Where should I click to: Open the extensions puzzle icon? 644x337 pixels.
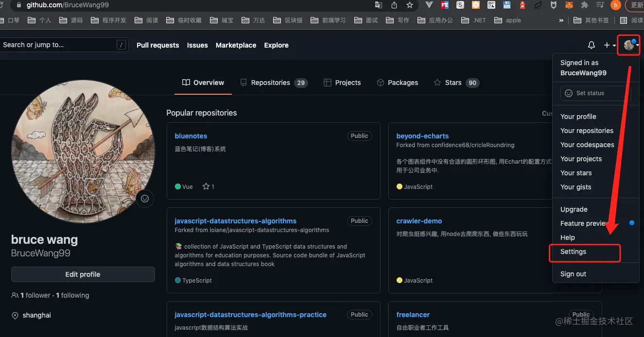click(585, 5)
